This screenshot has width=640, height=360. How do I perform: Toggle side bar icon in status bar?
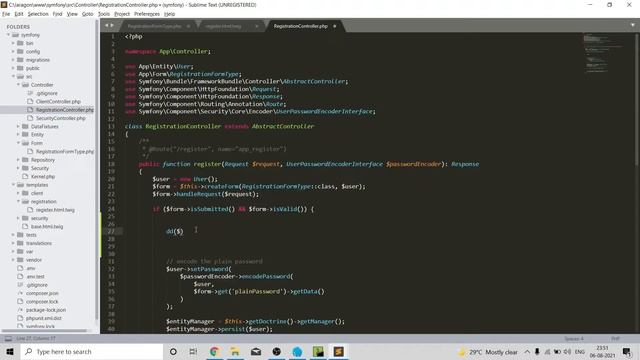tap(8, 338)
